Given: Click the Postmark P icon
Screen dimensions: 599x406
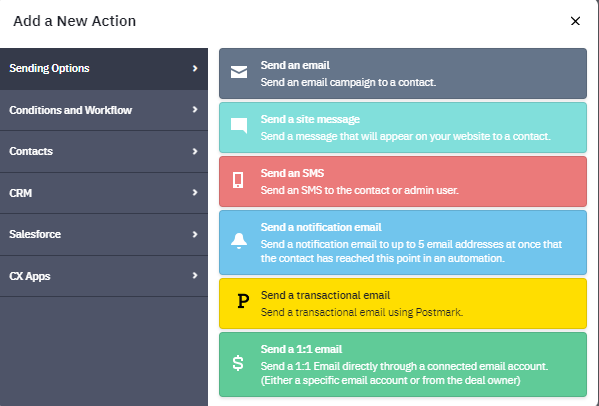Looking at the screenshot, I should coord(243,301).
